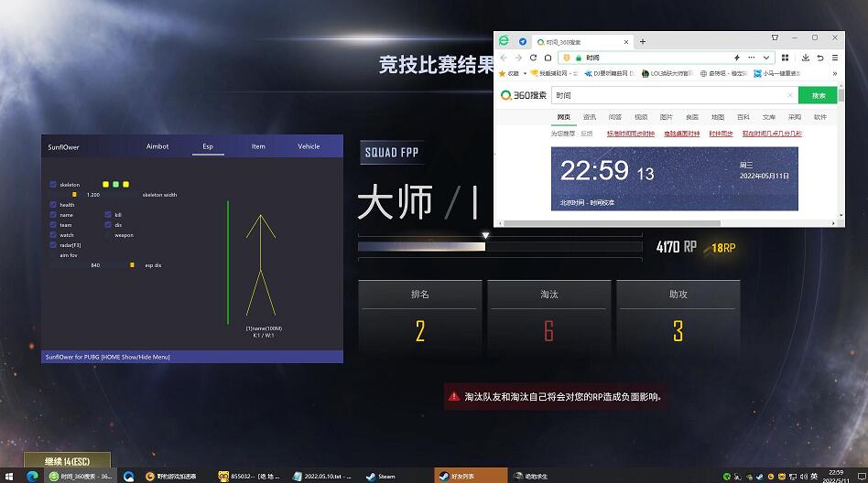Open the 标准时间同步时钟 suggested link
This screenshot has width=868, height=483.
[631, 134]
